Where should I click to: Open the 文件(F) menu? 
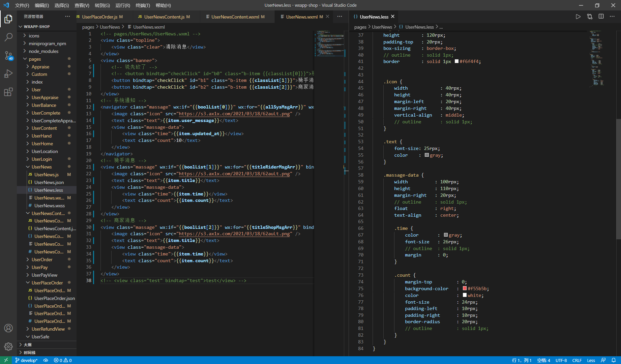pos(22,5)
